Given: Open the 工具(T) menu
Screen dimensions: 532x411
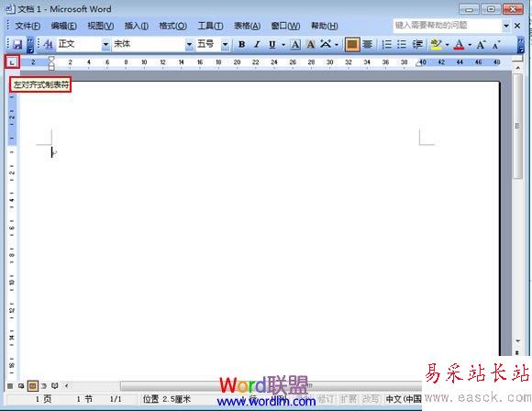Looking at the screenshot, I should point(210,26).
